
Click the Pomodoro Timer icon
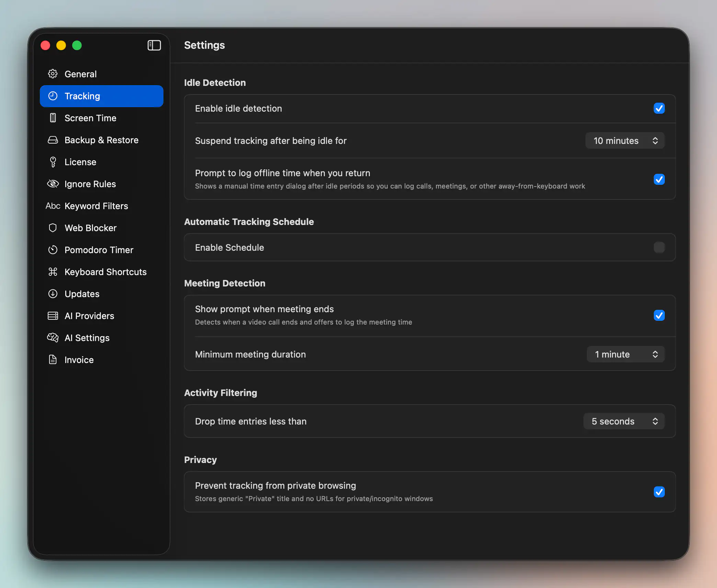click(x=53, y=250)
